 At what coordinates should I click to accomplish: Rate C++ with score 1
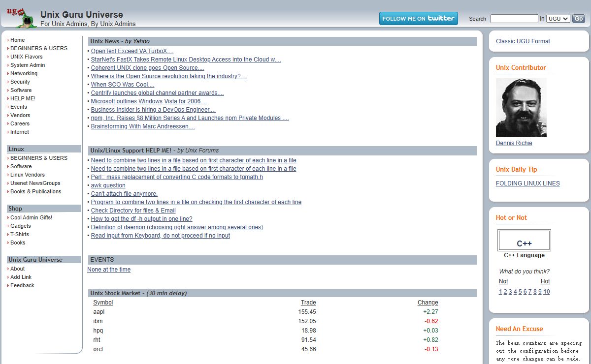(x=500, y=292)
